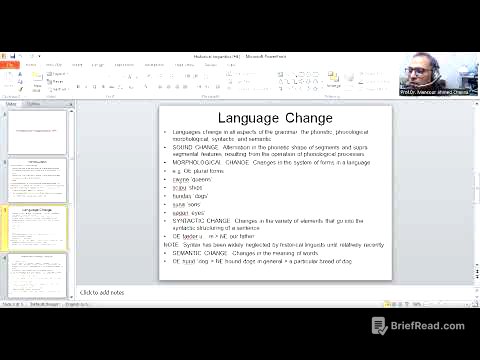Click the Align Text Right icon
The width and height of the screenshot is (480, 360).
click(177, 87)
